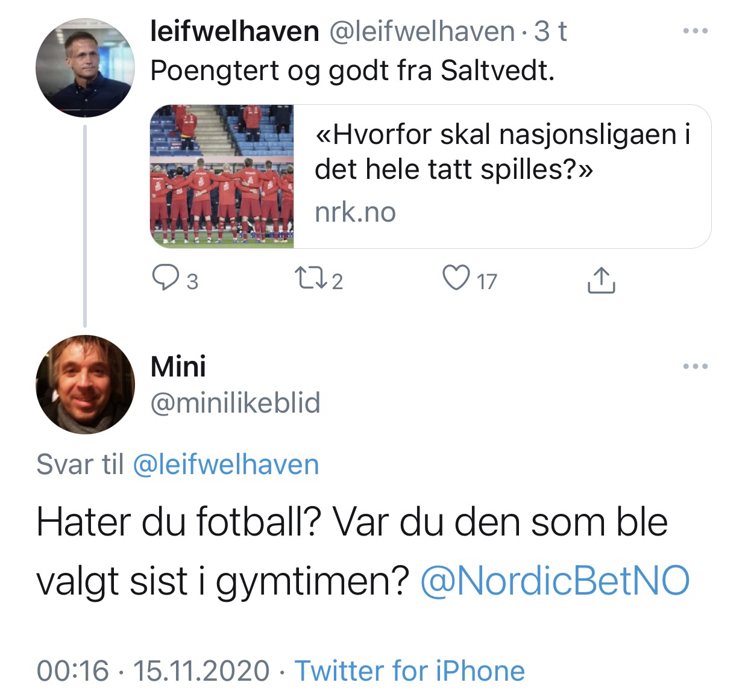This screenshot has width=748, height=700.
Task: Open leifwelhaven's profile picture
Action: pos(85,67)
